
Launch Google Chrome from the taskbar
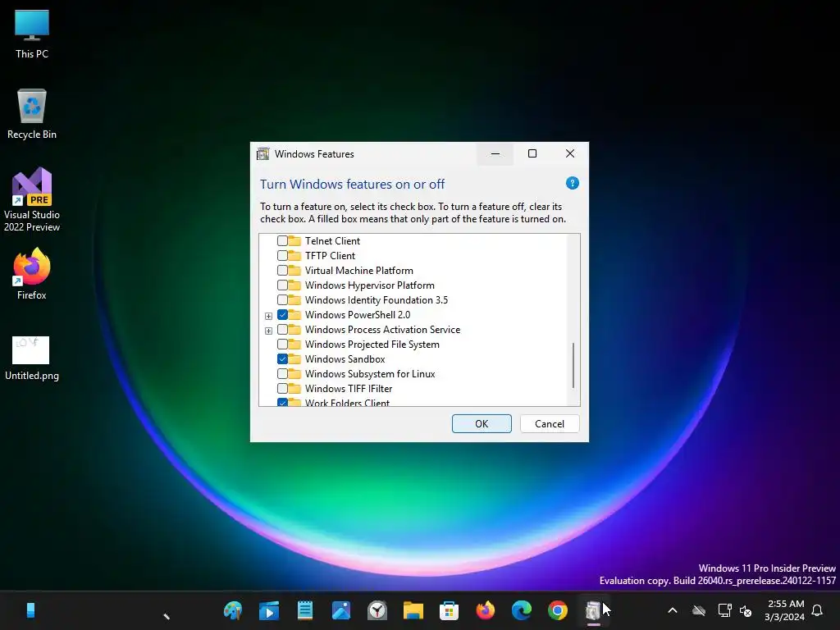[x=557, y=610]
